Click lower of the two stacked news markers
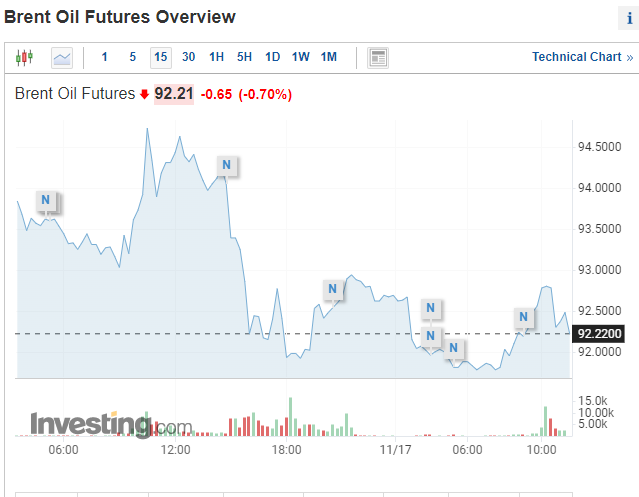Image resolution: width=639 pixels, height=497 pixels. 431,335
